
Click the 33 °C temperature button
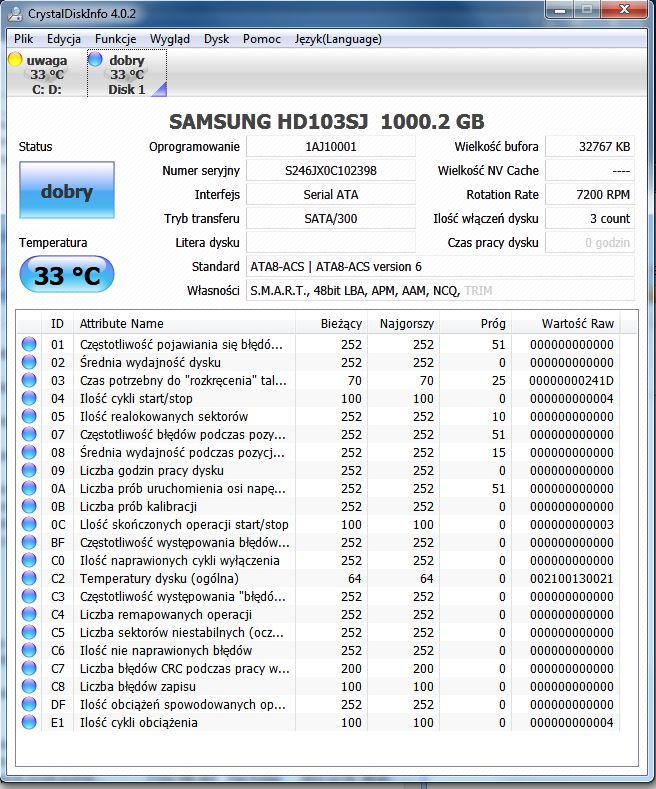click(x=67, y=274)
